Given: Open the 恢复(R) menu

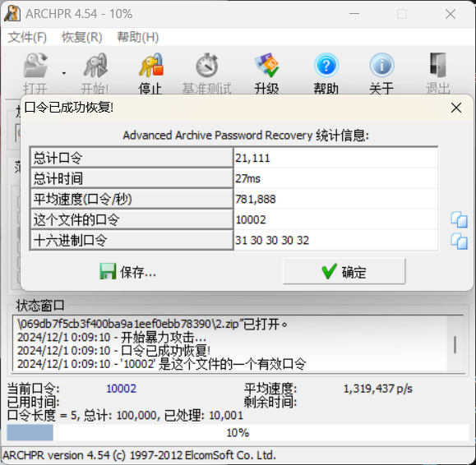Looking at the screenshot, I should point(82,37).
